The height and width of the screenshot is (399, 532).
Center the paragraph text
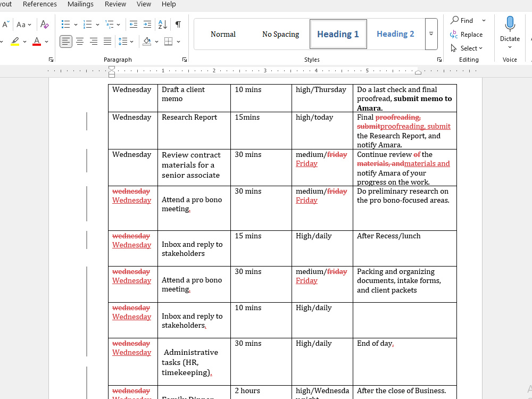(x=80, y=41)
